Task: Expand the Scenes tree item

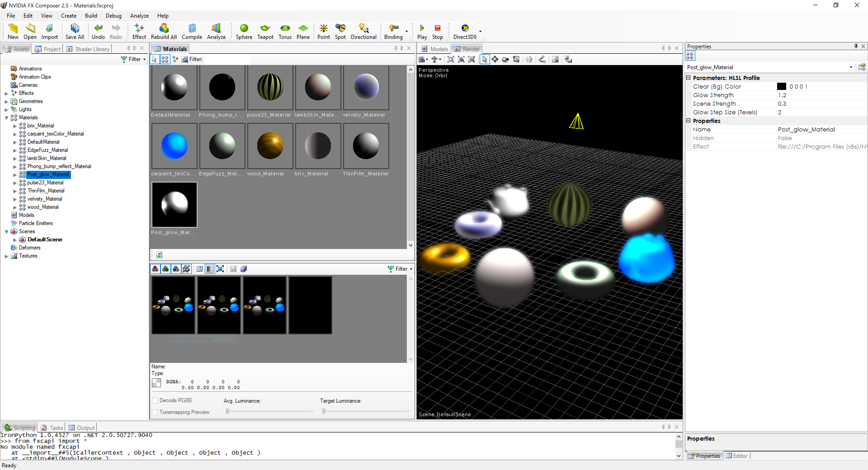Action: pyautogui.click(x=5, y=230)
